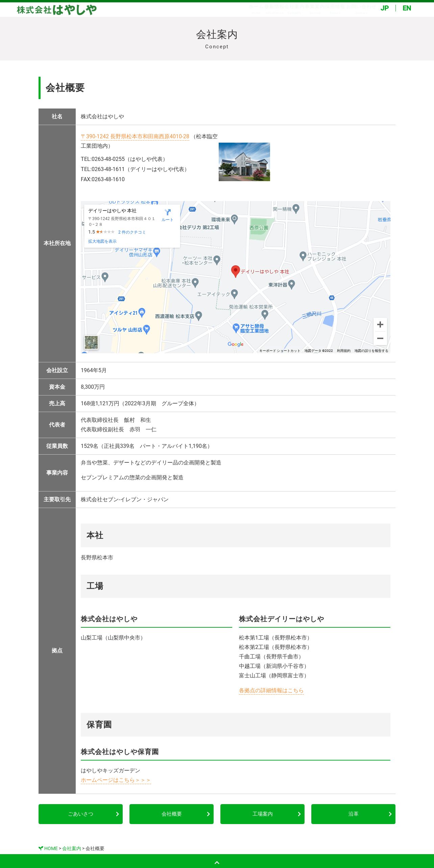Click the アイシティ21 shopping marker
This screenshot has width=434, height=868.
(142, 312)
